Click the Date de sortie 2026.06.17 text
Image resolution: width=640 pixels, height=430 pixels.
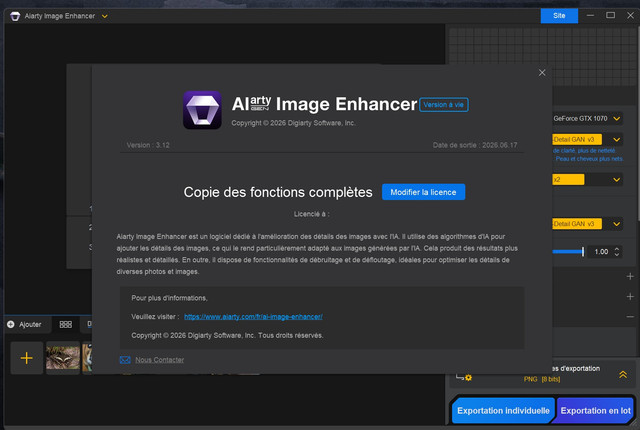(475, 145)
